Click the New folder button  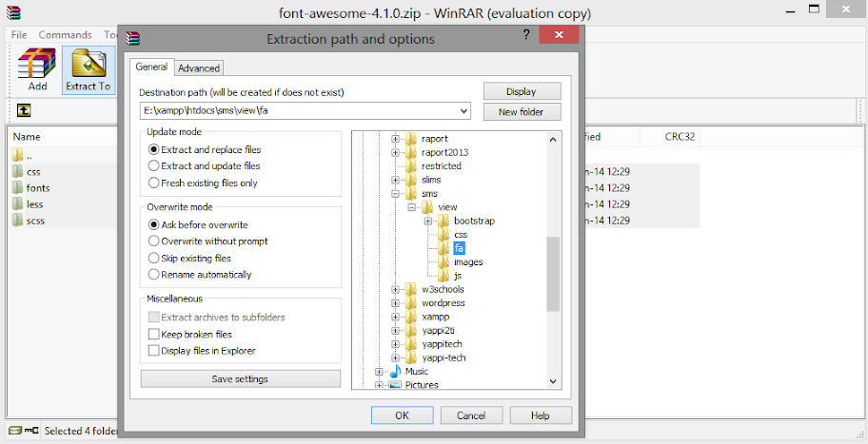(x=522, y=111)
